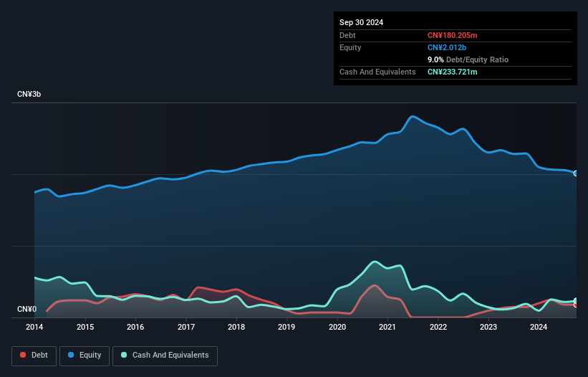This screenshot has height=377, width=588.
Task: Click the teal Cash legend dot
Action: [x=124, y=355]
